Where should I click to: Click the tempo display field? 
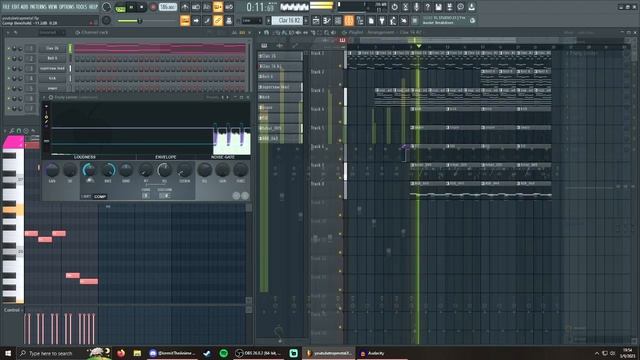pyautogui.click(x=167, y=7)
